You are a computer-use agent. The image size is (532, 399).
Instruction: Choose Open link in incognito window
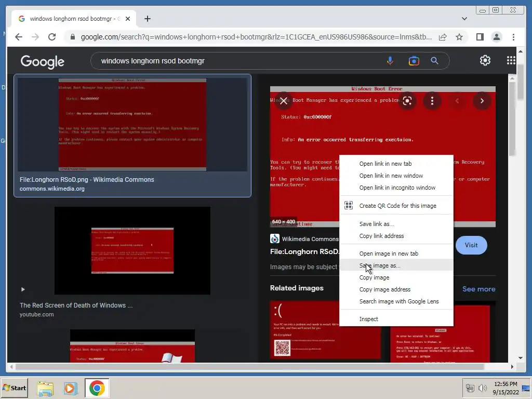click(396, 188)
